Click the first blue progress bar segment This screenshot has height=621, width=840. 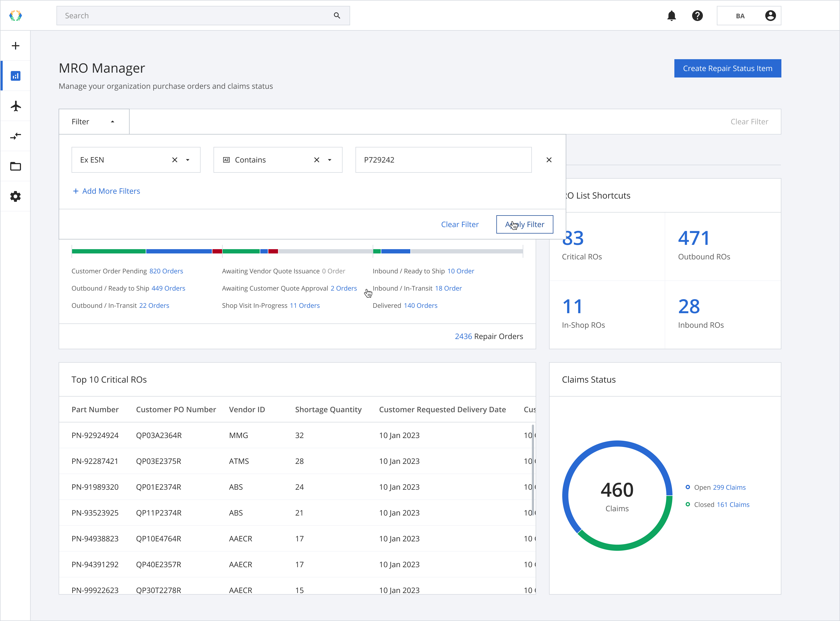(x=179, y=251)
